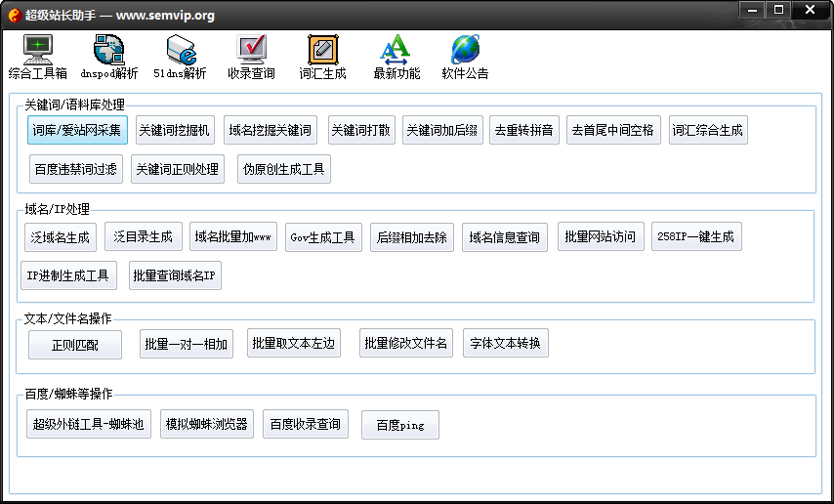The width and height of the screenshot is (834, 504).
Task: Click the 正则匹配 button
Action: [x=75, y=345]
